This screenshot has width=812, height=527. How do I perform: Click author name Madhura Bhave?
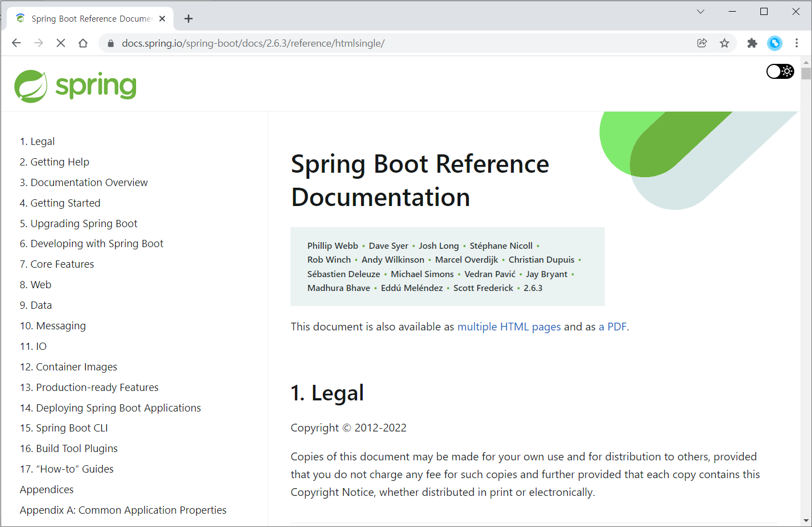[x=339, y=288]
